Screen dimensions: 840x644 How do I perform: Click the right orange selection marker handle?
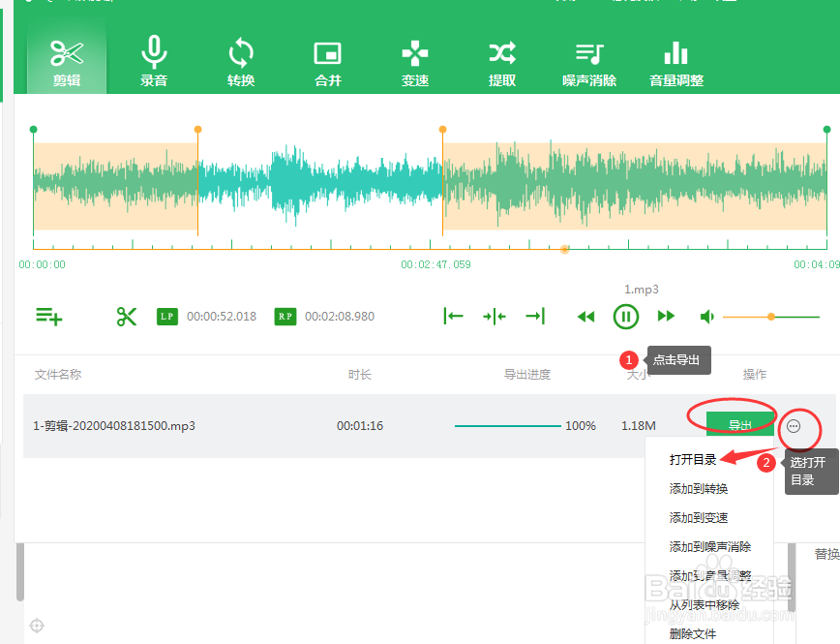(x=442, y=129)
